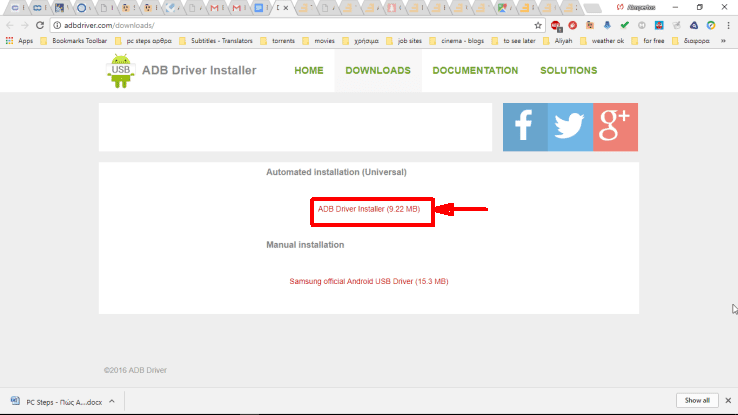Open the HOME menu item
Screen dimensions: 738x415
click(x=309, y=71)
